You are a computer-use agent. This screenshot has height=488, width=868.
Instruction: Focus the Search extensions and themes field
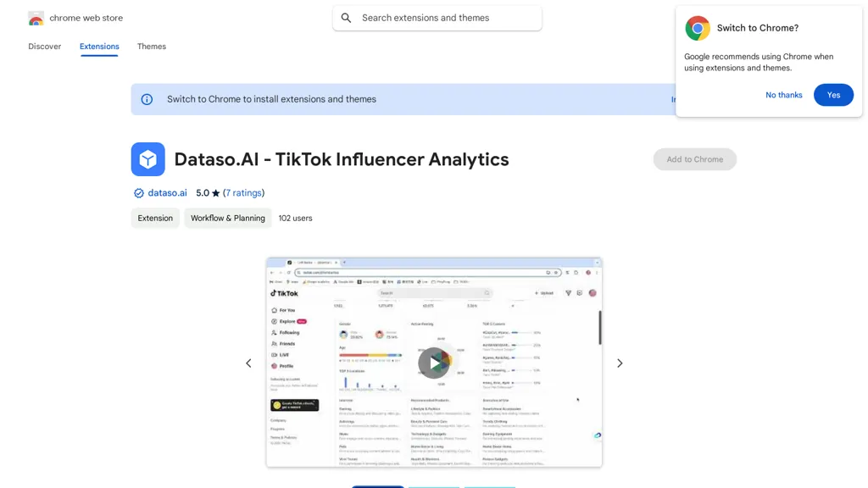[445, 18]
